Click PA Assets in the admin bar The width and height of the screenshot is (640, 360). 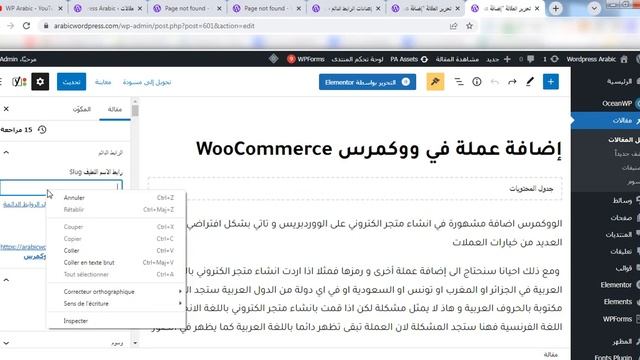pyautogui.click(x=409, y=59)
